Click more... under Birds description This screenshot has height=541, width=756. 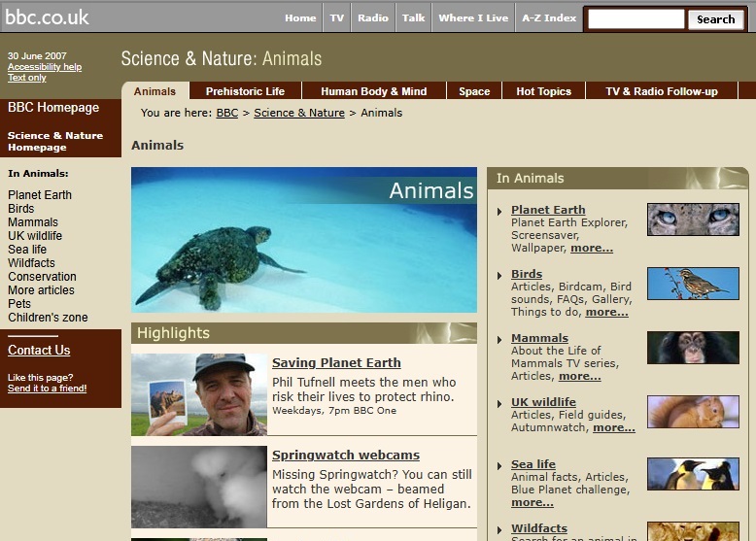click(606, 312)
